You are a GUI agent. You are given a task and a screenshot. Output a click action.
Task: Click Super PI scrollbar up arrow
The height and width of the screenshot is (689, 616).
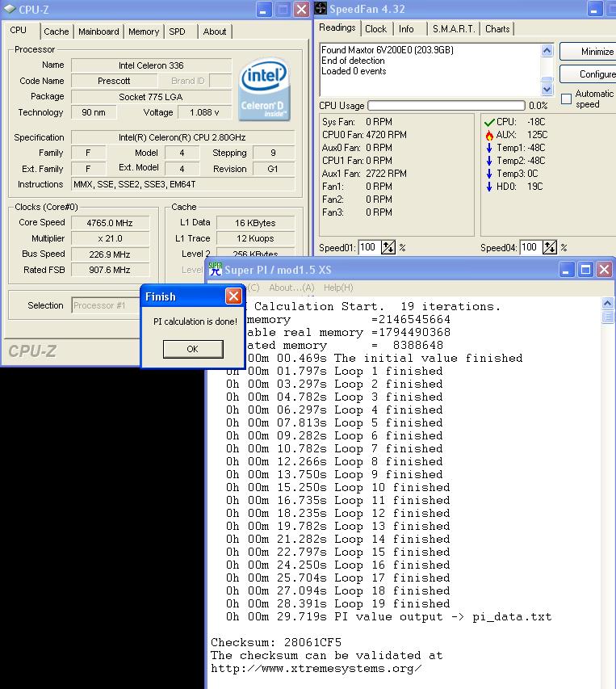point(608,303)
